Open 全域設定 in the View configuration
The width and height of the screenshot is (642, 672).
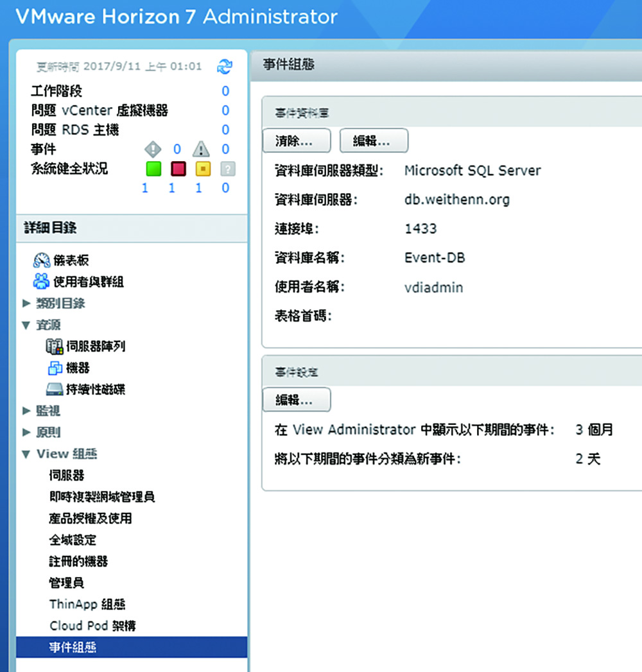(x=73, y=540)
